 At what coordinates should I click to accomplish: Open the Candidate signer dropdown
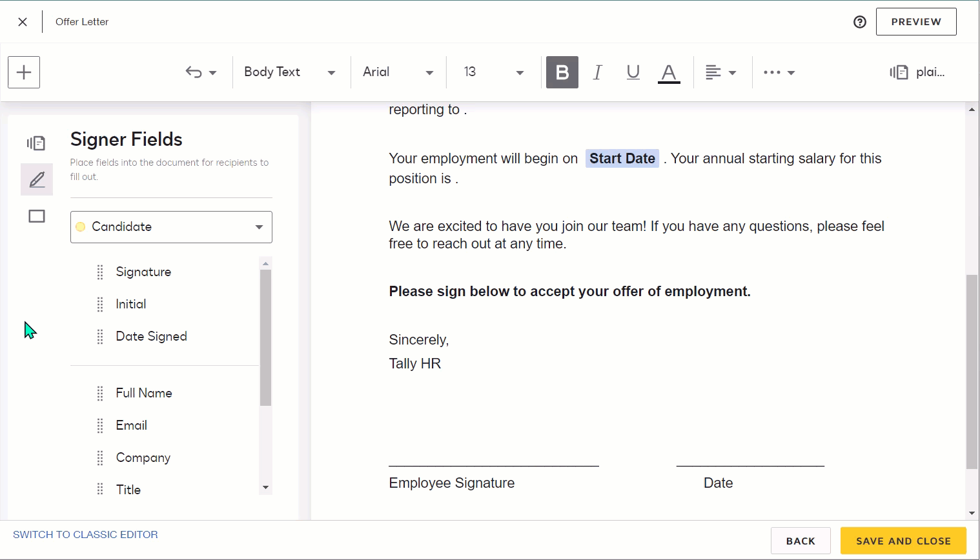[x=171, y=227]
